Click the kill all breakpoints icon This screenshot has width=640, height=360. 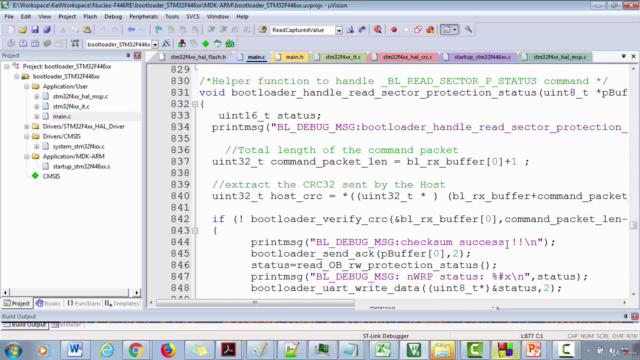(430, 30)
